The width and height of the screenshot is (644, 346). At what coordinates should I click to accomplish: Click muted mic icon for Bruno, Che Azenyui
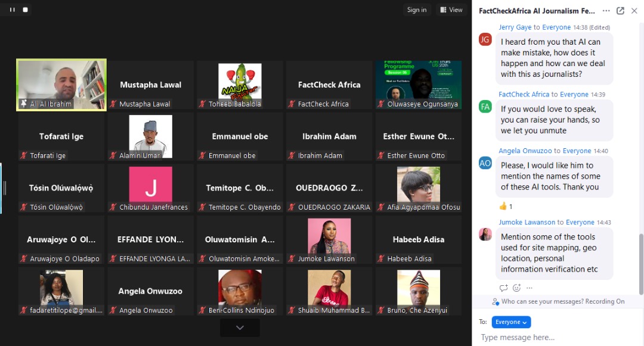tap(381, 311)
